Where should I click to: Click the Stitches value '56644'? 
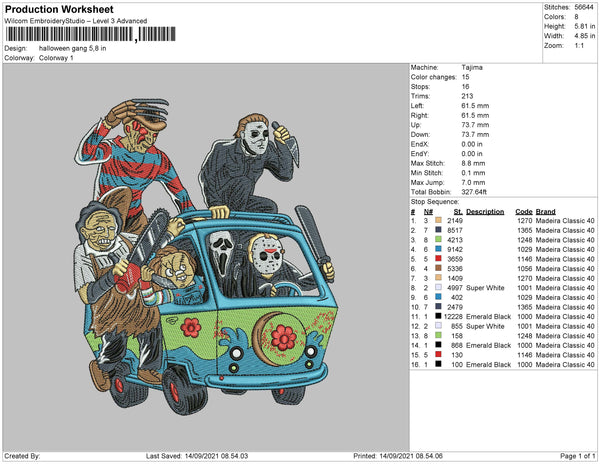[x=584, y=7]
